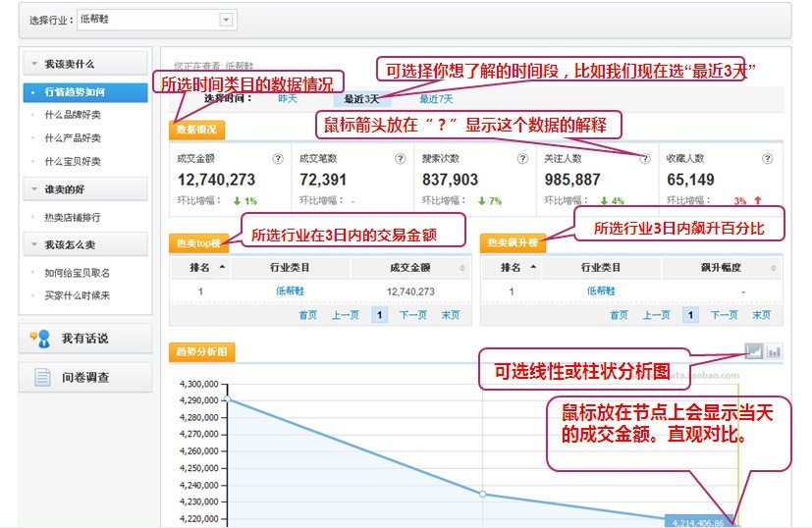
Task: Click the 4,214,406.86 chart tooltip
Action: coord(698,522)
